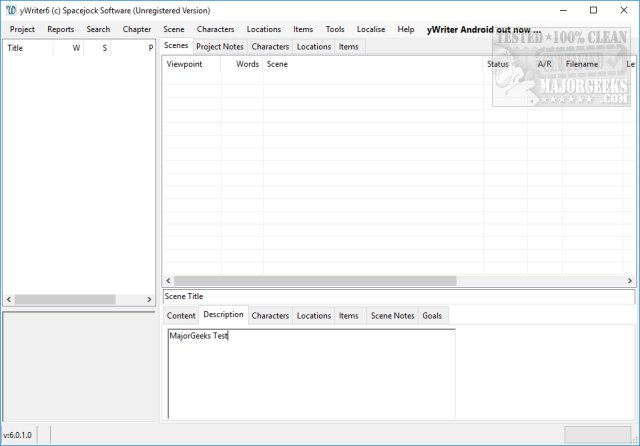
Task: Click the yWriter app icon in title bar
Action: coord(11,10)
